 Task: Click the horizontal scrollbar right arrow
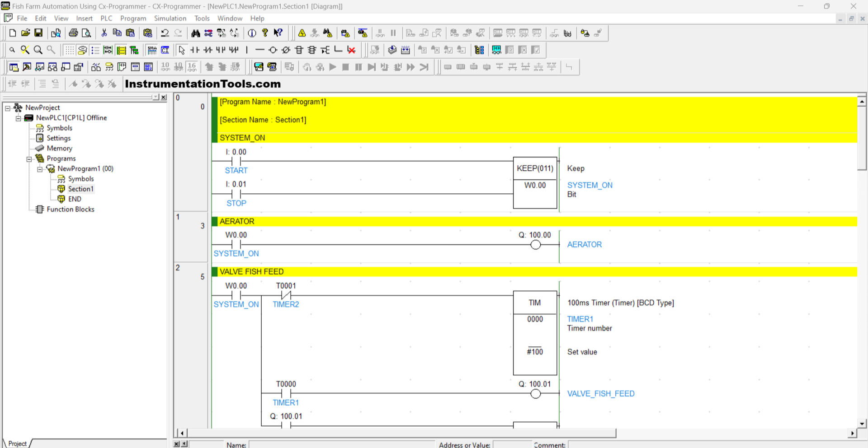[853, 433]
